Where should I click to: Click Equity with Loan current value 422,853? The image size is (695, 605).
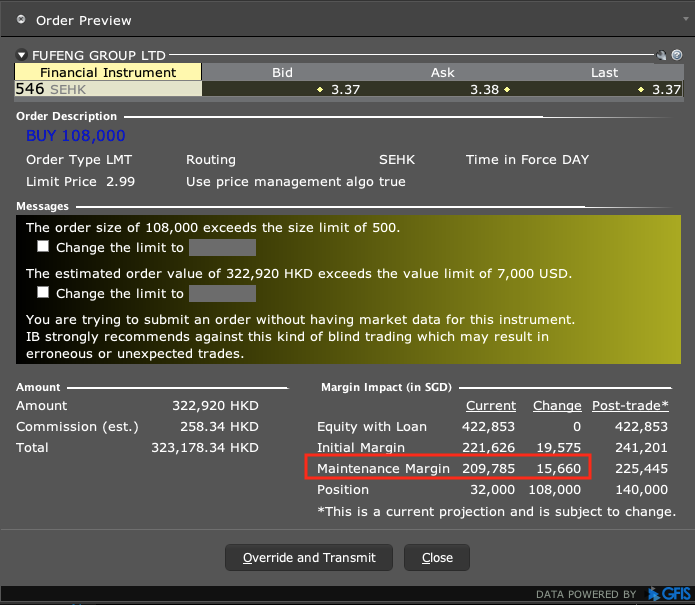[488, 426]
